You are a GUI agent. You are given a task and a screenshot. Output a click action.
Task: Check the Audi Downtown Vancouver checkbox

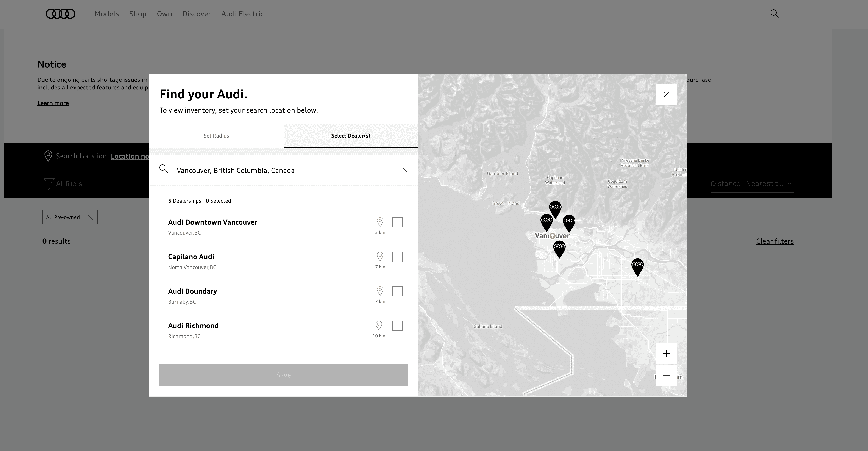coord(397,222)
